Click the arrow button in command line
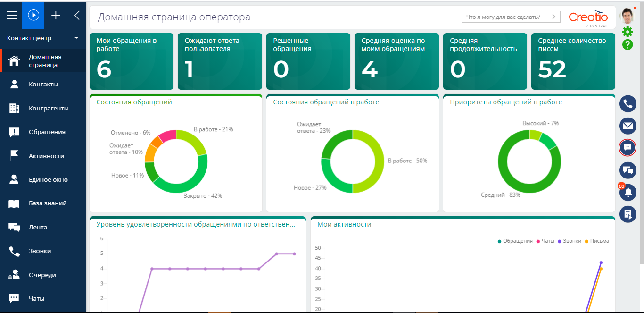 [x=554, y=17]
